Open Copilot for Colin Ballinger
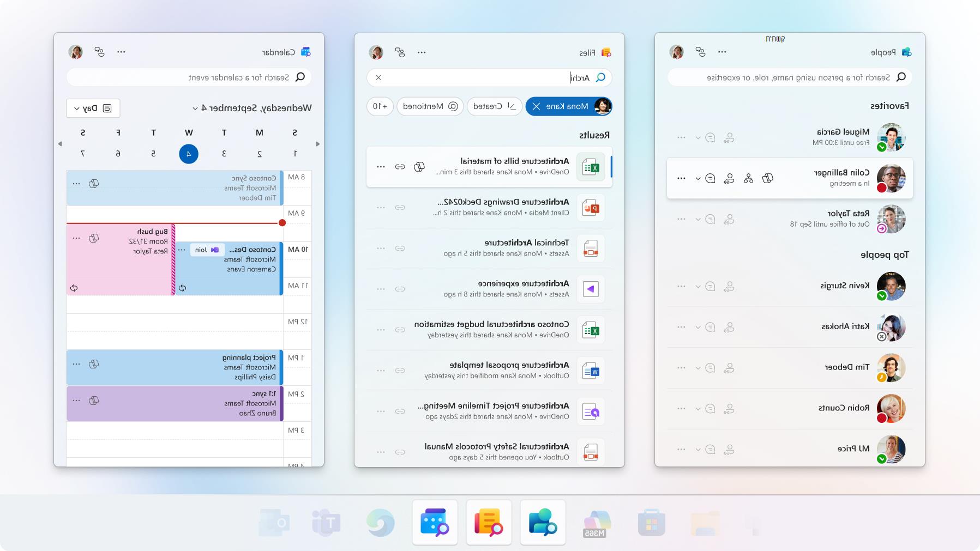Viewport: 980px width, 551px height. coord(767,178)
